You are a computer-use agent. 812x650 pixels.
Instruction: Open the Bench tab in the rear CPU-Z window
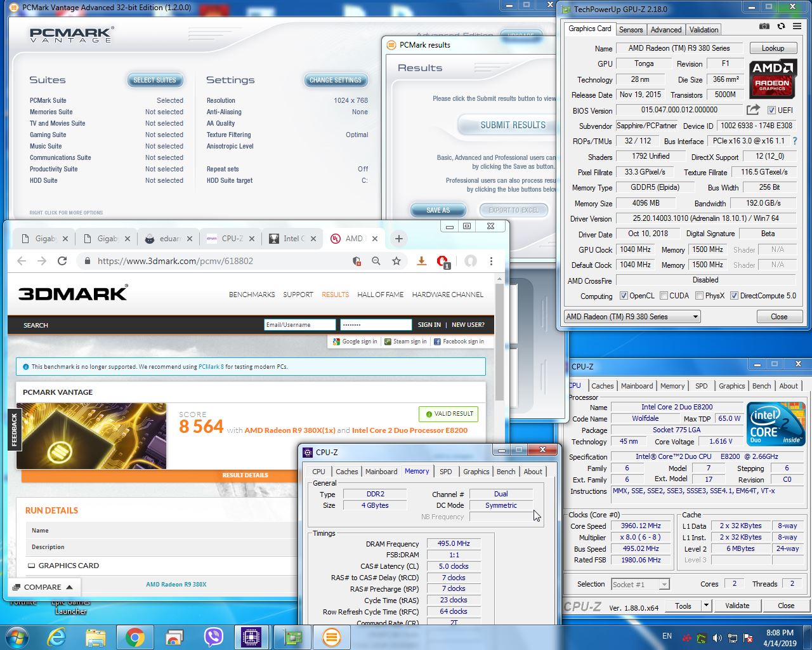pyautogui.click(x=762, y=386)
